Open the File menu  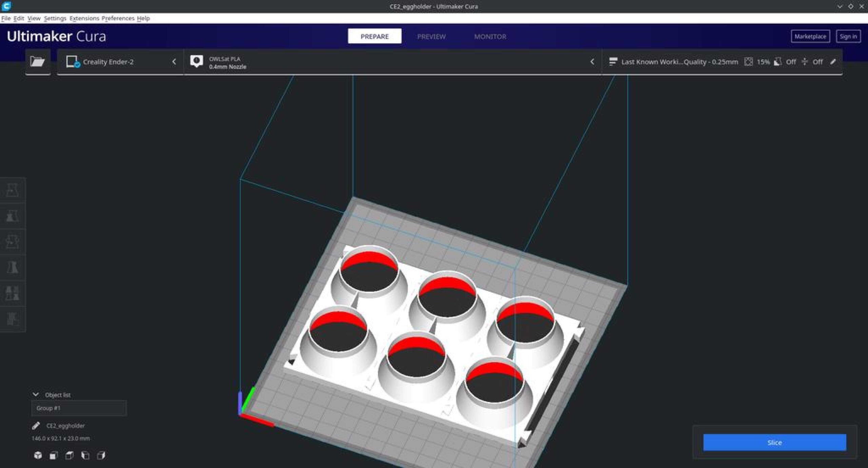(6, 18)
